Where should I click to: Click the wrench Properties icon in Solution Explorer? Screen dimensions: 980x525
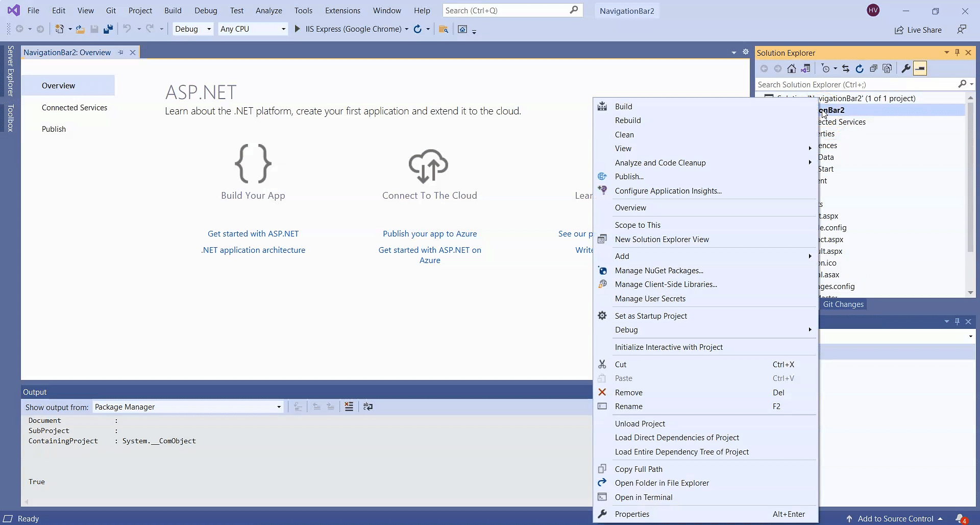click(x=906, y=68)
